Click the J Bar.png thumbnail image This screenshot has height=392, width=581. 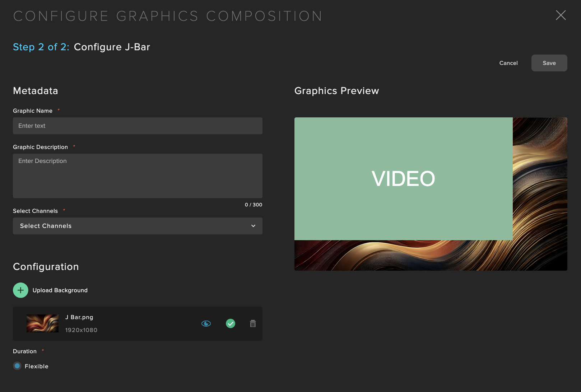tap(42, 323)
